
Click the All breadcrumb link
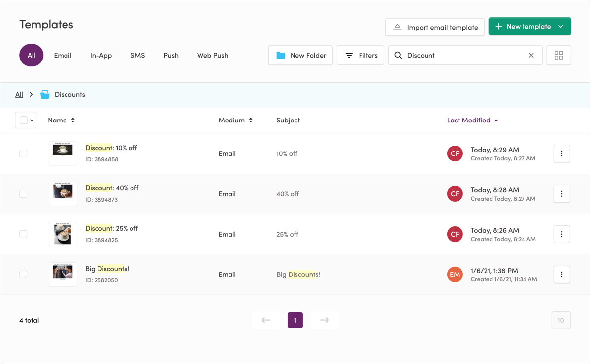pos(19,94)
